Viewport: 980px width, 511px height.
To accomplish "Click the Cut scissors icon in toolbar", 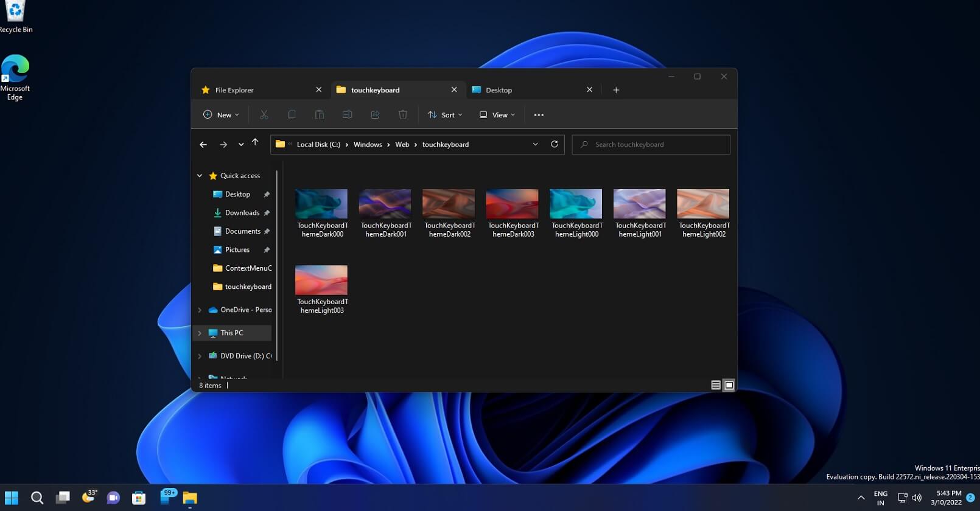I will pyautogui.click(x=264, y=115).
